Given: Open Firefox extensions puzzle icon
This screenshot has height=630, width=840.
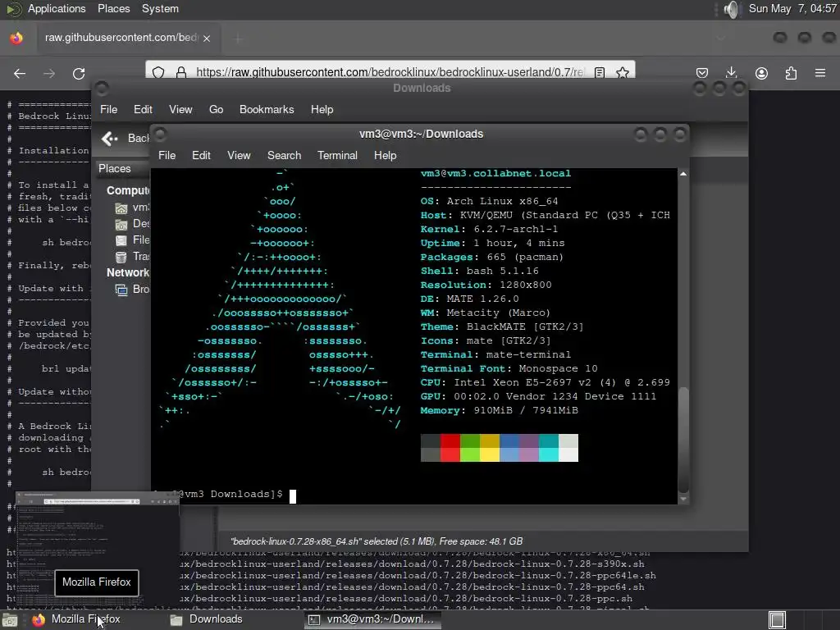Looking at the screenshot, I should click(791, 73).
